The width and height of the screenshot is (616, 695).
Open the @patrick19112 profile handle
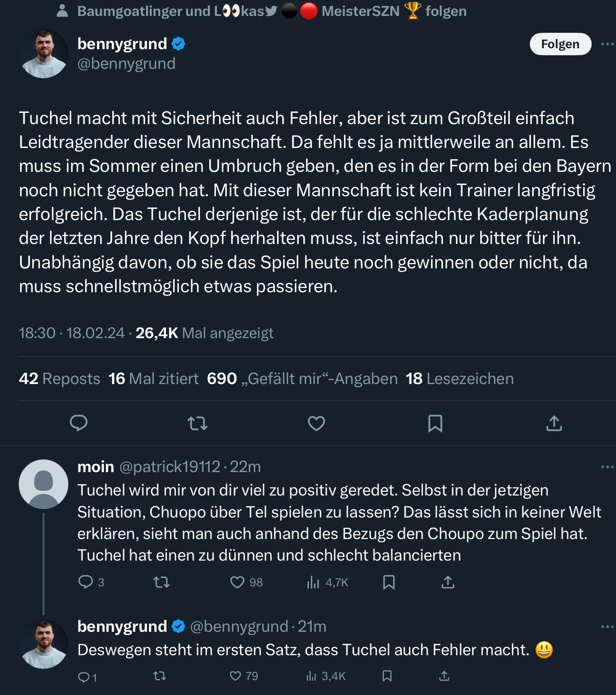coord(169,467)
